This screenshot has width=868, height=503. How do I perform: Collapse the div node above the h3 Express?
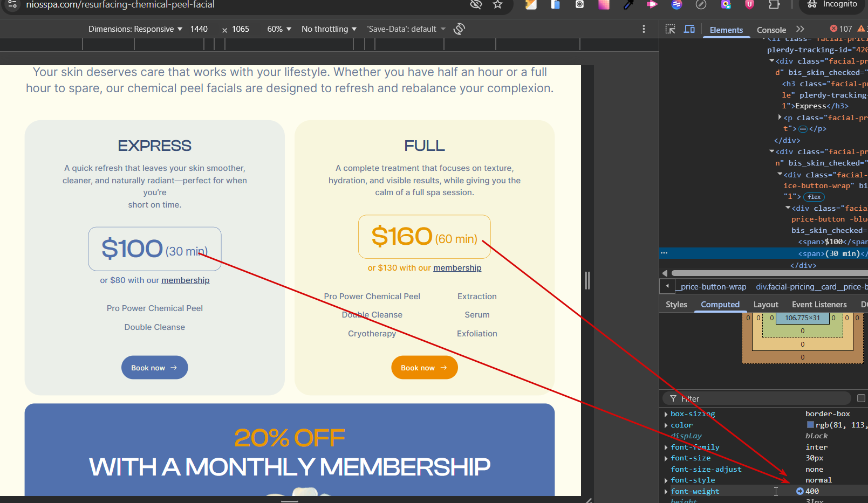772,61
